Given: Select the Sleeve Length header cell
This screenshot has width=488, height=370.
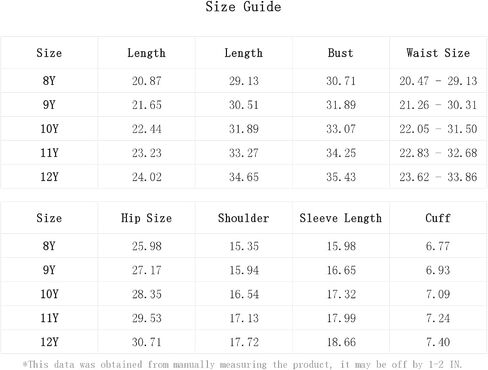Looking at the screenshot, I should click(340, 218).
